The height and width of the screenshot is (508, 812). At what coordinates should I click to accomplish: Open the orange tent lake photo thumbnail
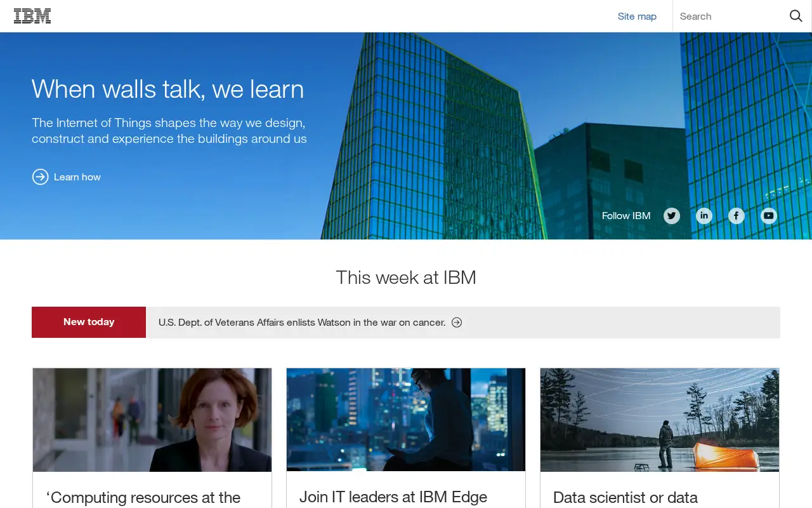coord(660,420)
